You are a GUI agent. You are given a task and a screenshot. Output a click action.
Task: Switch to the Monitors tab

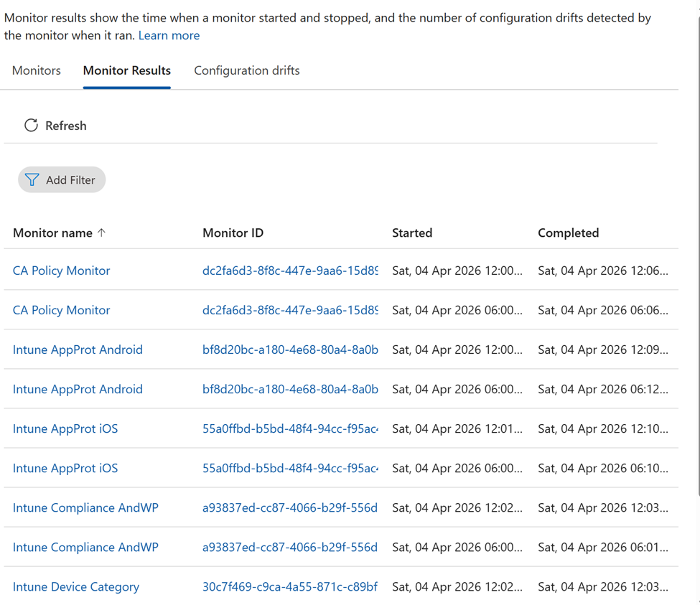[37, 70]
